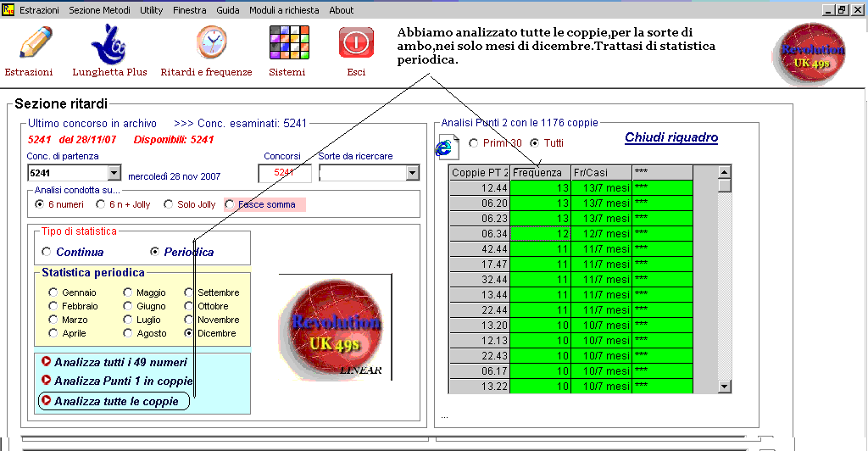The width and height of the screenshot is (868, 451).
Task: Open the Utility menu
Action: (x=151, y=10)
